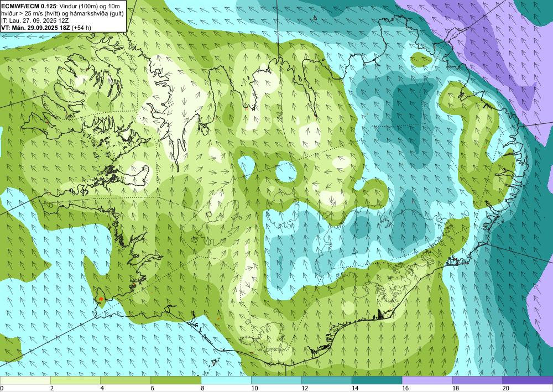Click the legend label "0"
Image resolution: width=553 pixels, height=392 pixels.
[2, 388]
